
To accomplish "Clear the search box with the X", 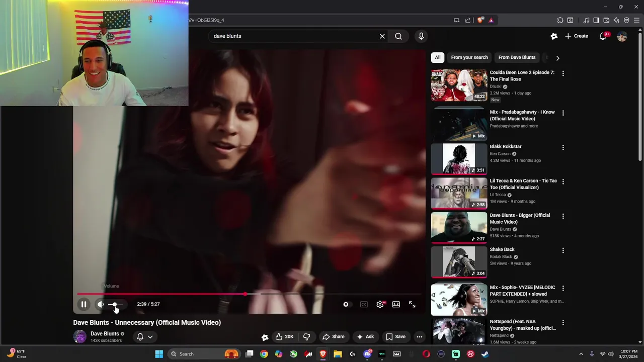I will pos(382,36).
